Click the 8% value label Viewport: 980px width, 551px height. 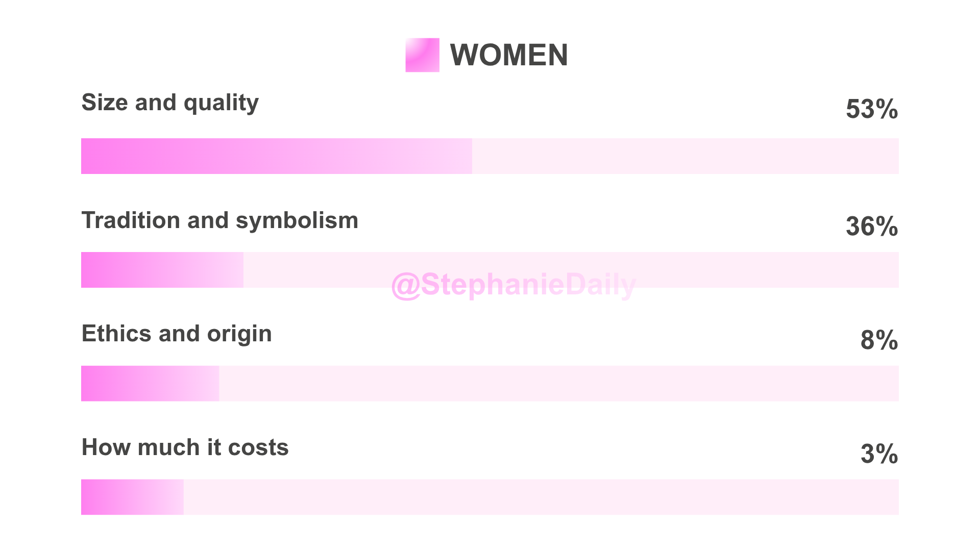point(879,340)
